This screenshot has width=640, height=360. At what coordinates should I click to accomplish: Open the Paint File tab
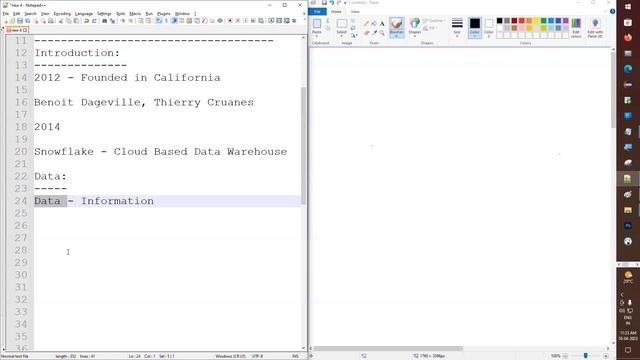(x=317, y=11)
